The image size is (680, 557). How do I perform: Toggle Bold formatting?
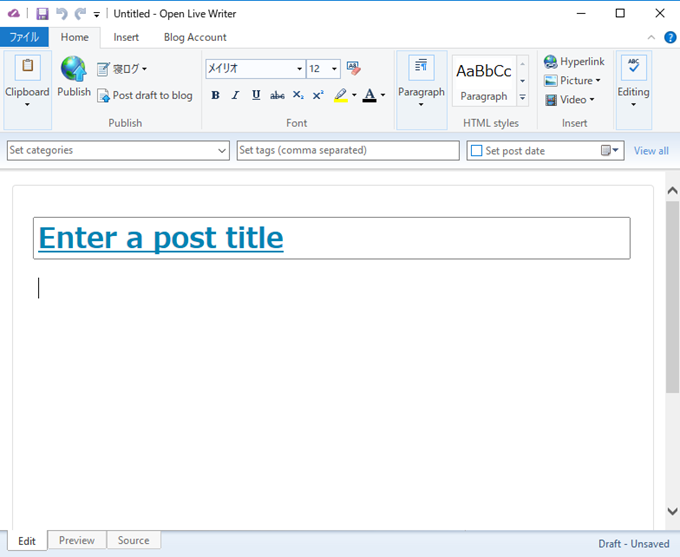pos(215,95)
